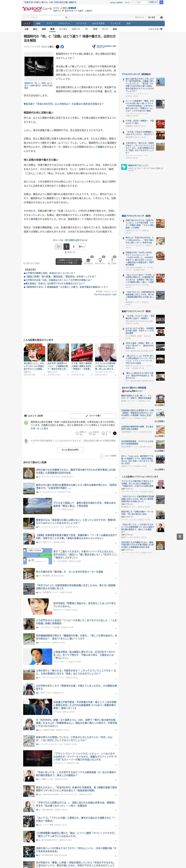Open 高市早苗氏 財務省に洗脳され article
This screenshot has width=186, height=868.
click(84, 605)
